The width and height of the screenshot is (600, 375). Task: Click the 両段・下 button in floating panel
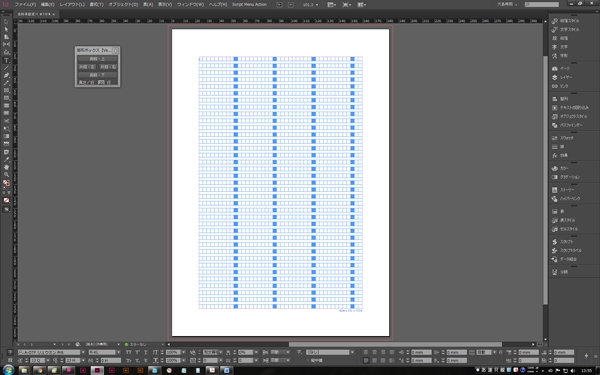coord(97,75)
